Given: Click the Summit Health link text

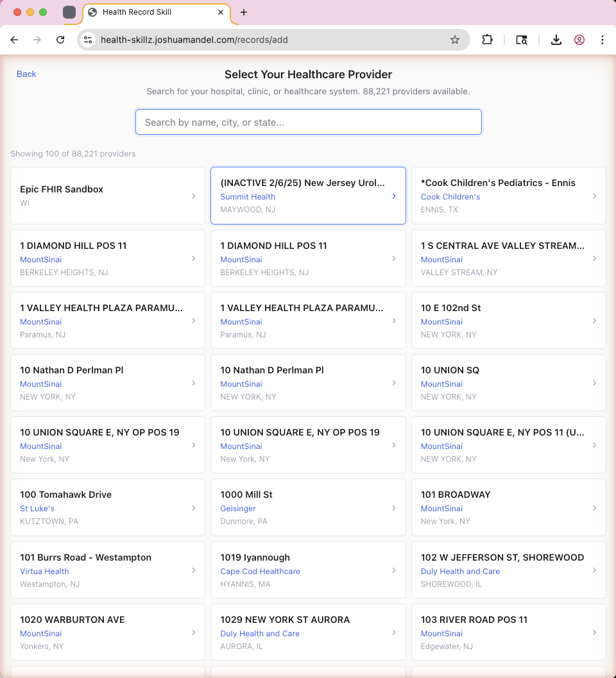Looking at the screenshot, I should (x=248, y=196).
